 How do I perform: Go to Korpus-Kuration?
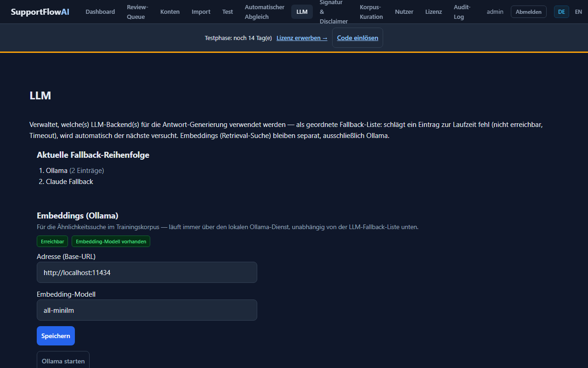[x=371, y=12]
